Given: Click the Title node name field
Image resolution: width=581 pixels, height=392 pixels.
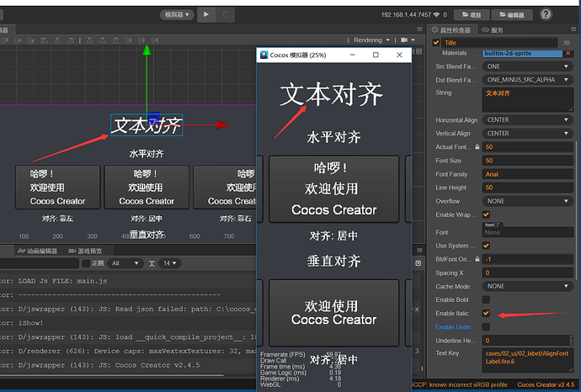Looking at the screenshot, I should click(500, 43).
